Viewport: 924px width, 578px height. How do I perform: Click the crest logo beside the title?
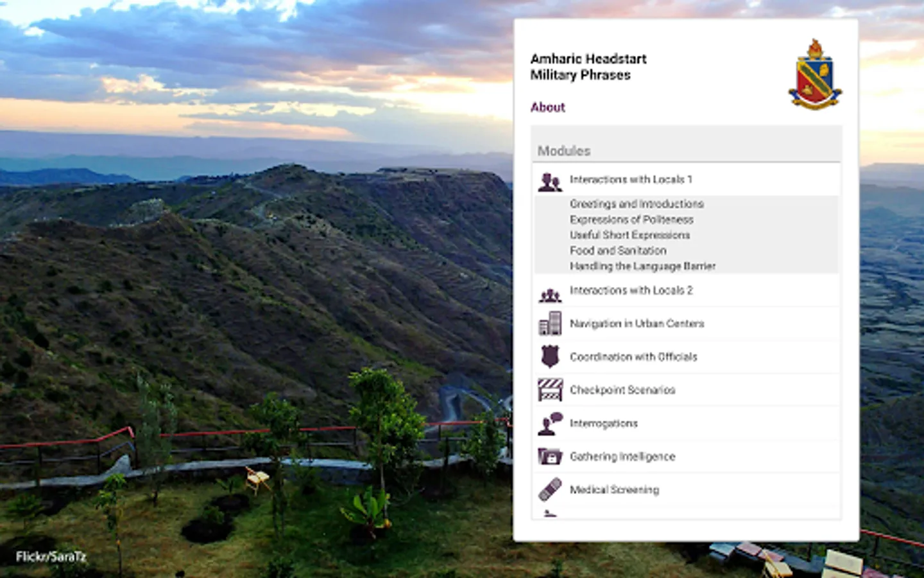tap(815, 74)
